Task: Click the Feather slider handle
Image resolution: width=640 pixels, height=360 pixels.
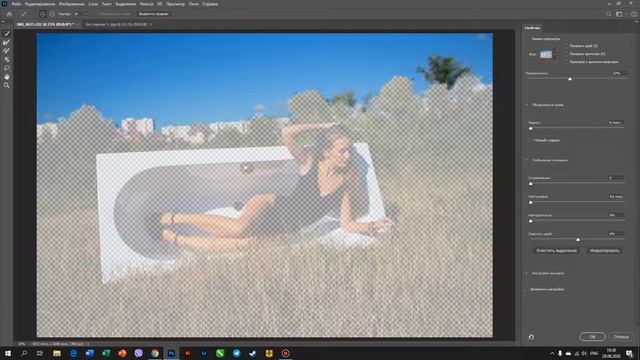Action: 531,202
